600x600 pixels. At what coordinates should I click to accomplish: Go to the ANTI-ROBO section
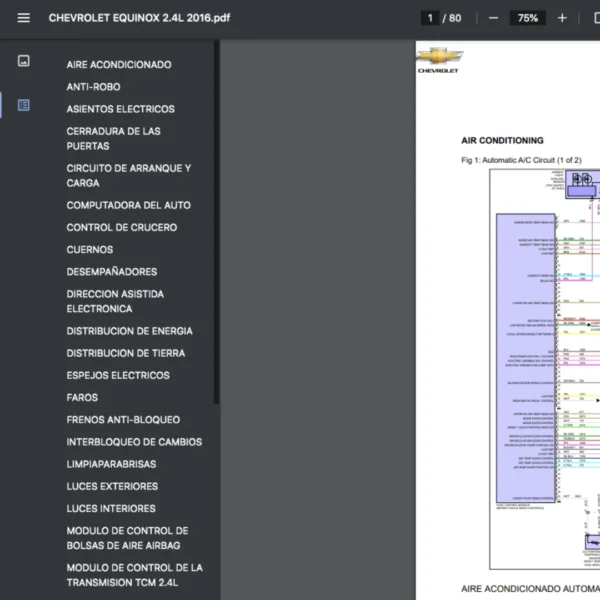93,87
